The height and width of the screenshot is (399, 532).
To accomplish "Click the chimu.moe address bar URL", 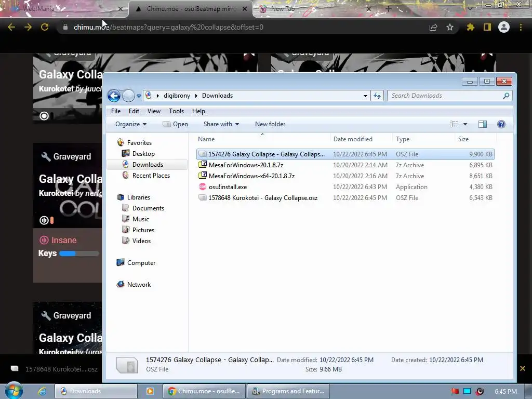I will (x=168, y=27).
